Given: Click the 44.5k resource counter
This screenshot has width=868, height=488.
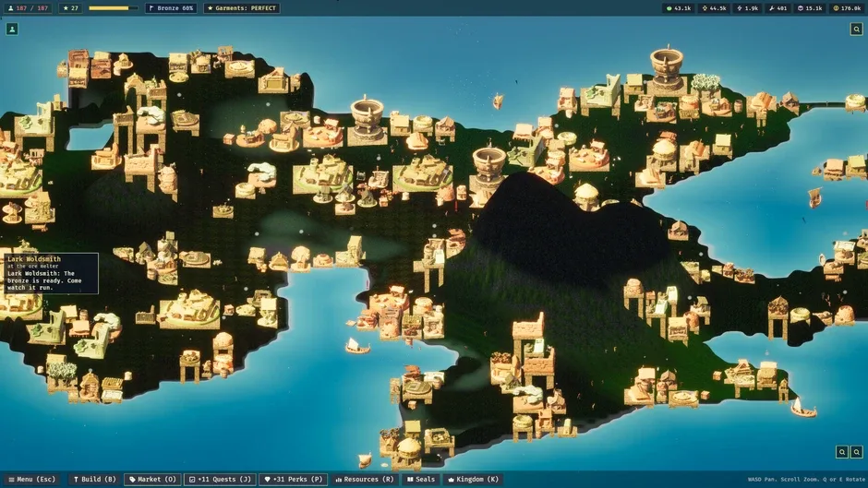Looking at the screenshot, I should pos(714,8).
